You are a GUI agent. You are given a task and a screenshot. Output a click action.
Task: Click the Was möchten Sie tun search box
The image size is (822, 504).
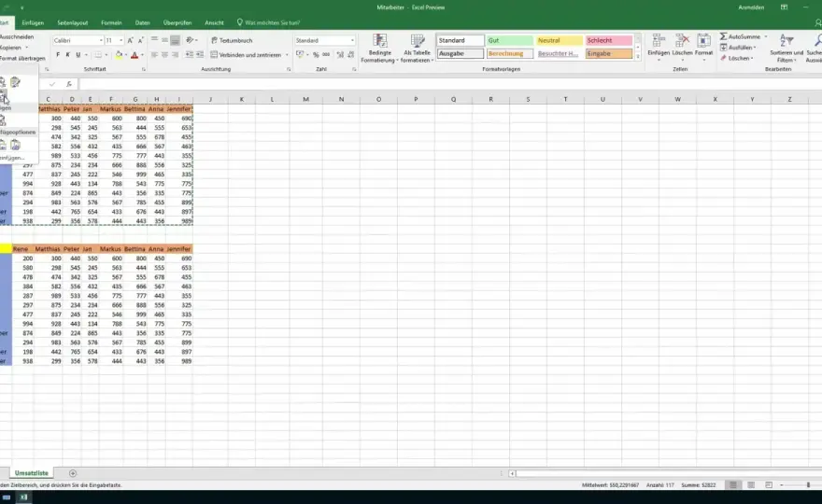coord(268,22)
